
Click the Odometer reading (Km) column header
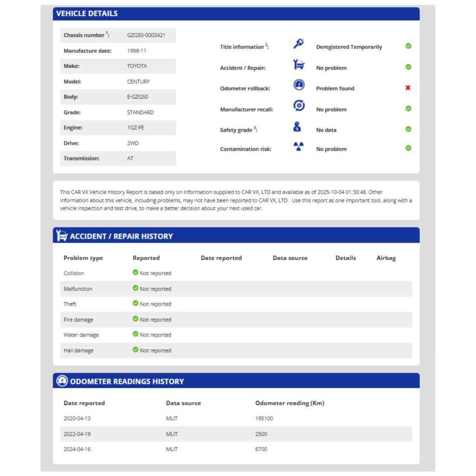290,403
